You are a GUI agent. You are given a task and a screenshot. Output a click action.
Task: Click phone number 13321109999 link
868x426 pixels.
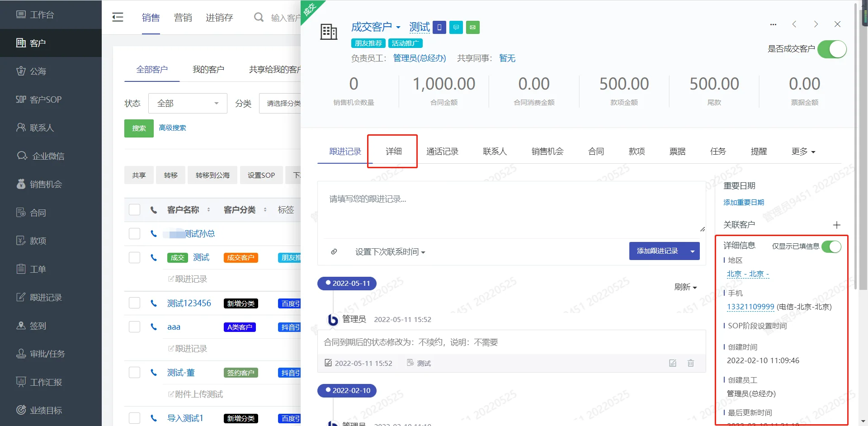point(750,307)
